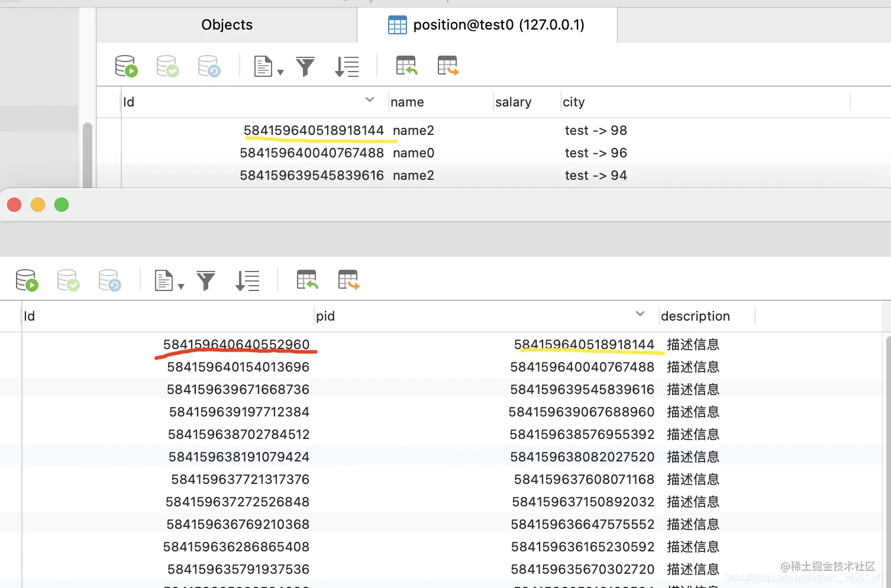
Task: Select Id cell 584159638702784512
Action: click(x=238, y=435)
